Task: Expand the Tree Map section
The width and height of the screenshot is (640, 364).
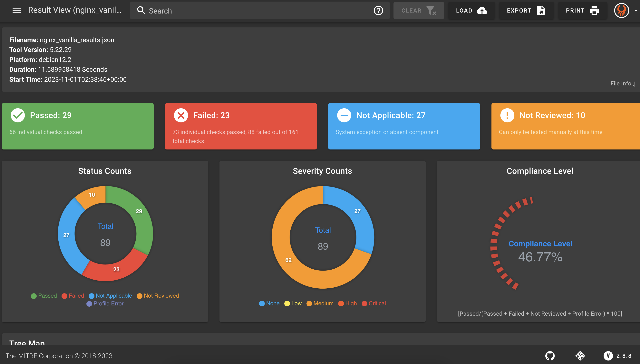Action: pyautogui.click(x=27, y=342)
